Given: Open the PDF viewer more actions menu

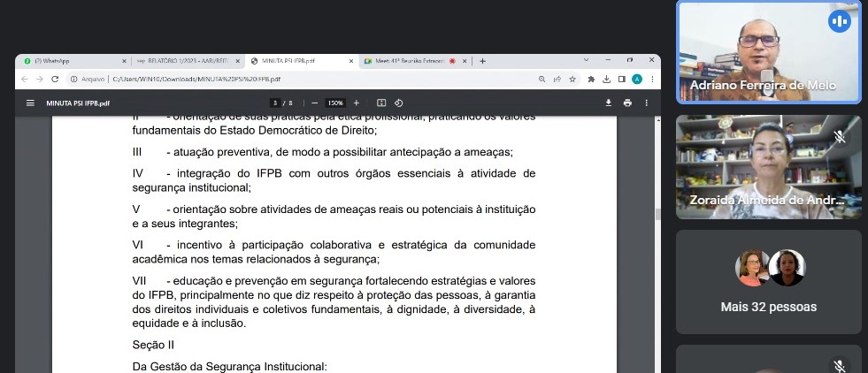Looking at the screenshot, I should 648,103.
